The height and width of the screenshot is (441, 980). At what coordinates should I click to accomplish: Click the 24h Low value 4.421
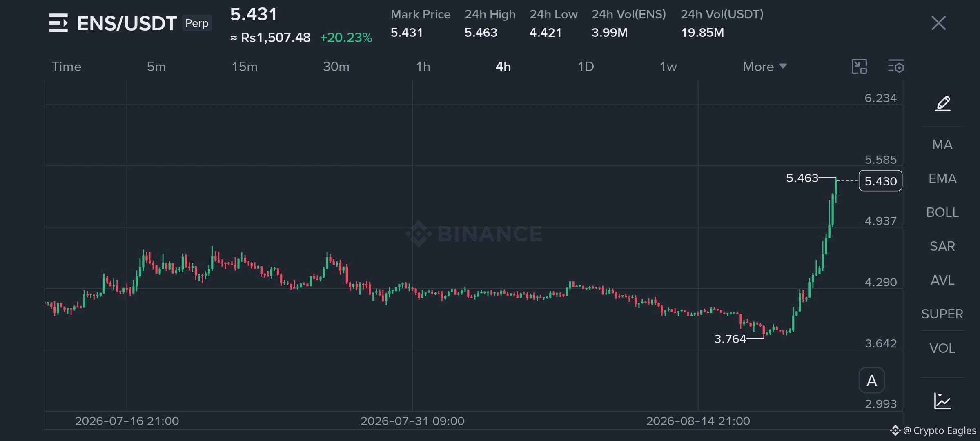click(546, 33)
